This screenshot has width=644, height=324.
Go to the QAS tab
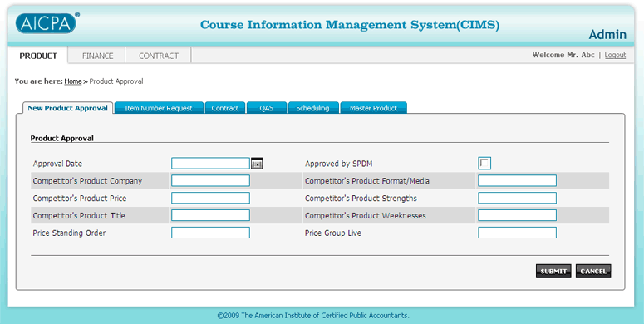click(266, 108)
